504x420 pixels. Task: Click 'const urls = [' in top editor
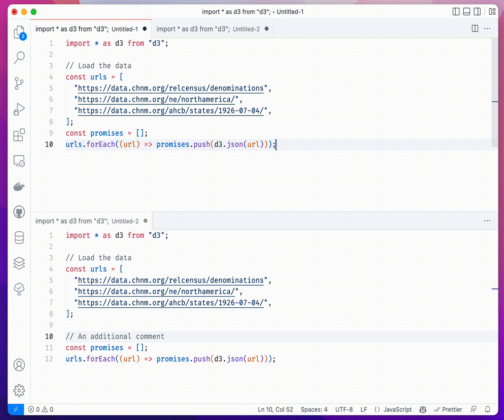tap(94, 77)
